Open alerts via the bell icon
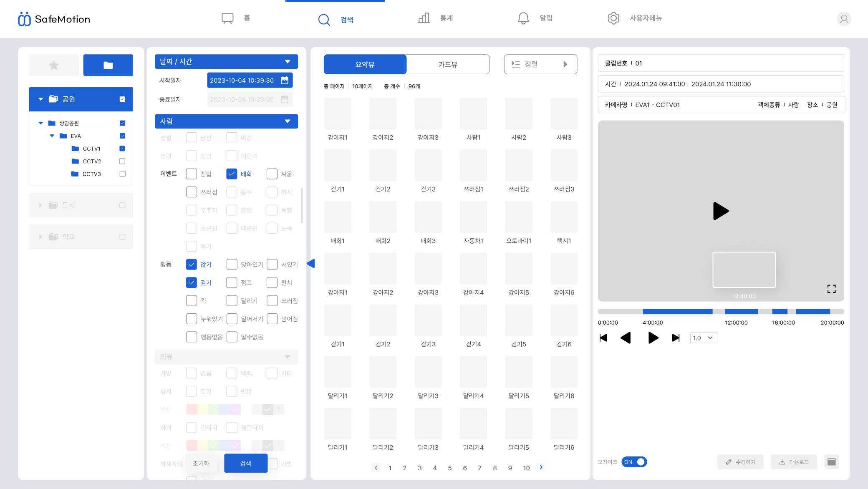Screen dimensions: 868x489 (523, 18)
